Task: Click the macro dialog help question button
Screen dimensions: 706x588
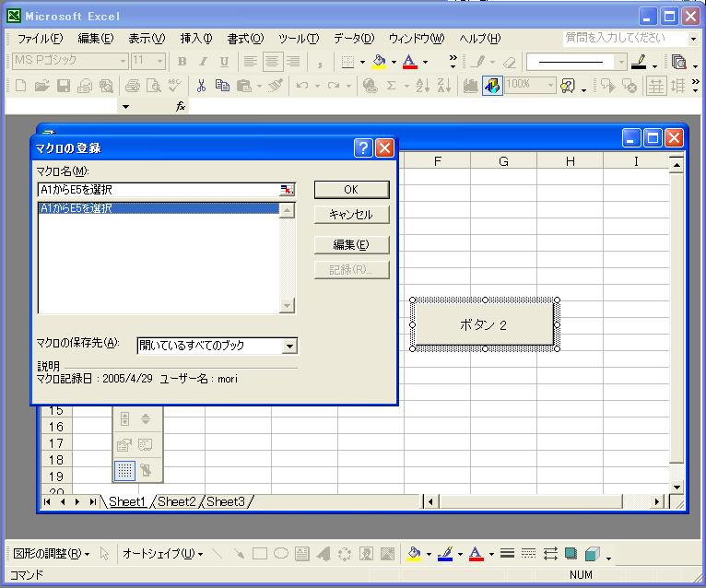Action: 363,147
